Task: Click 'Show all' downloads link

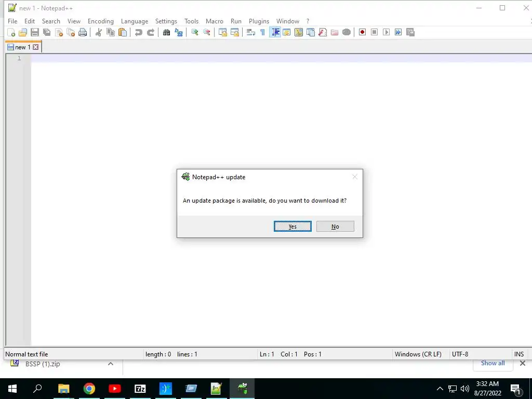Action: (x=493, y=363)
